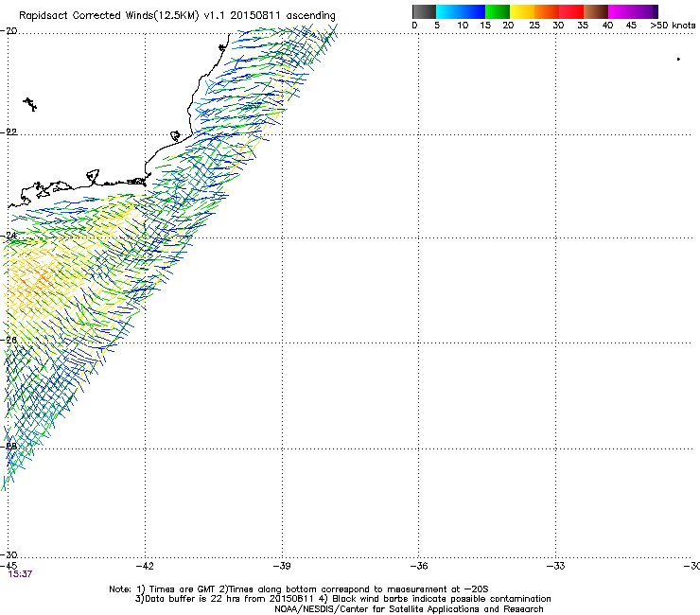Click the '10' legend scale label

pos(463,26)
